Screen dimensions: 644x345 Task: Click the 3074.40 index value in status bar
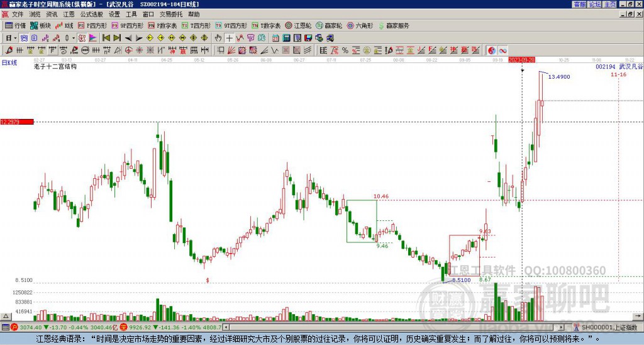click(30, 327)
